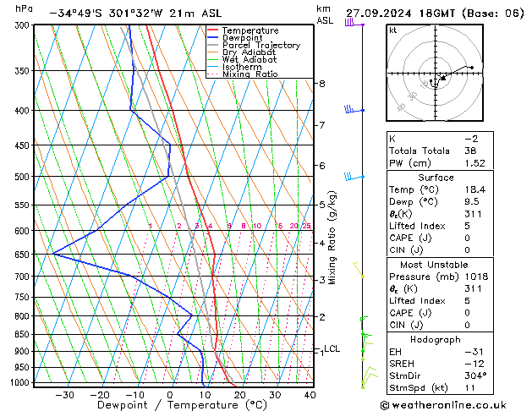Click the Totals Totals value '38'

click(470, 151)
